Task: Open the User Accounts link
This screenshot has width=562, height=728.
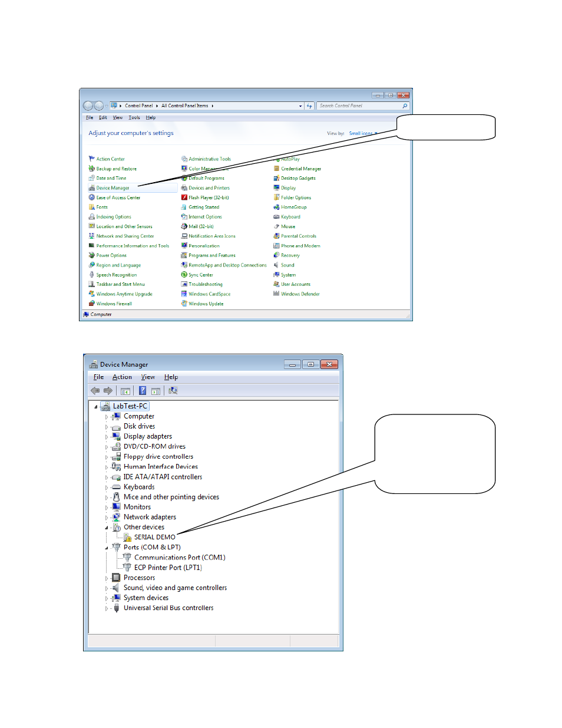Action: (296, 284)
